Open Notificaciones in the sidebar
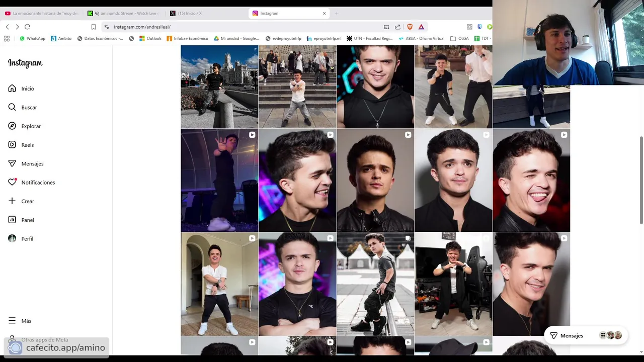 tap(32, 183)
